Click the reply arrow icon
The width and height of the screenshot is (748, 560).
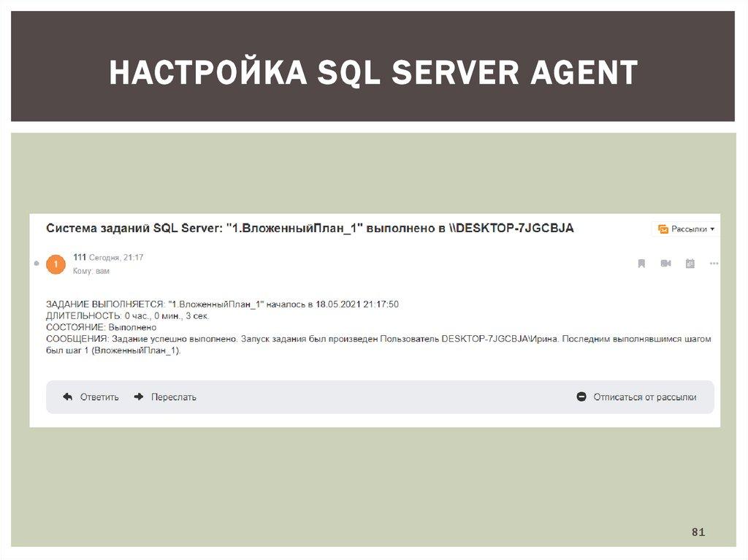[68, 397]
